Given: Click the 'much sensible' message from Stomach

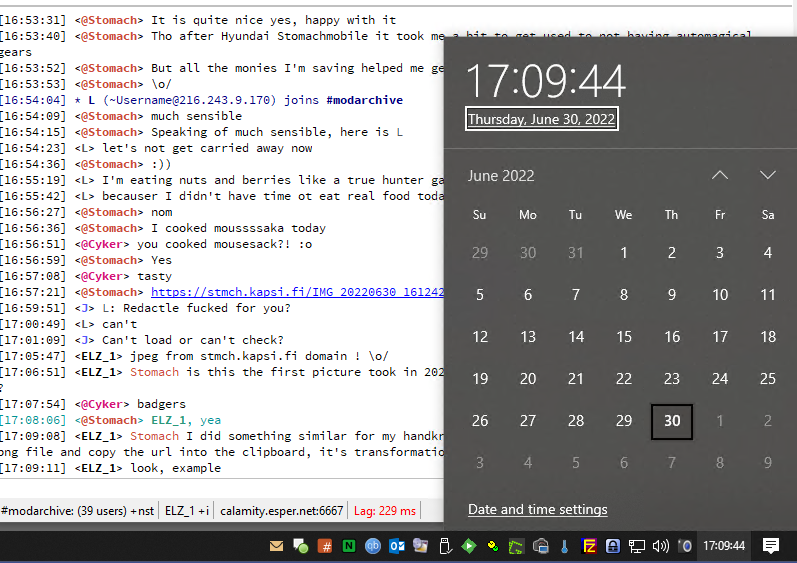Looking at the screenshot, I should [196, 116].
